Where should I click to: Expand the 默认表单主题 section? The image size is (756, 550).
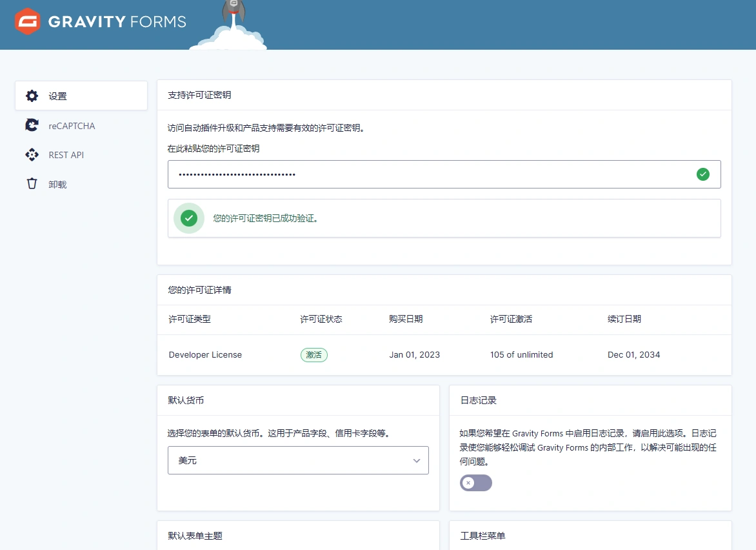194,536
